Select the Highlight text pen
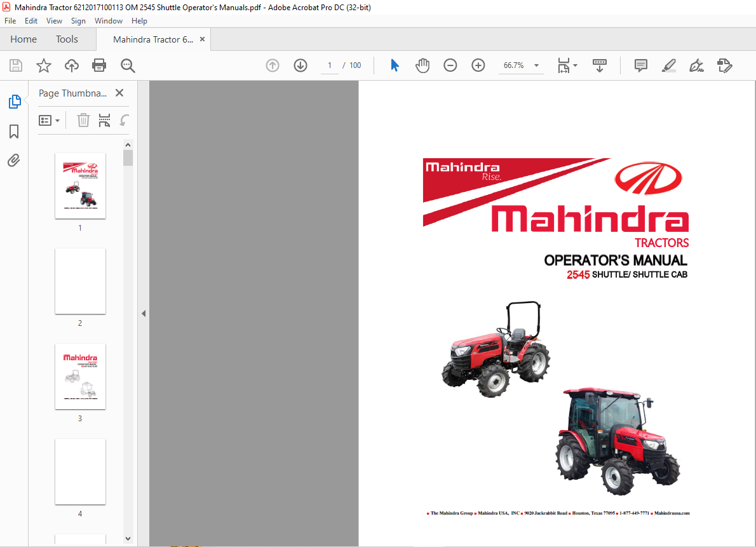Screen dimensions: 756x547 (669, 65)
